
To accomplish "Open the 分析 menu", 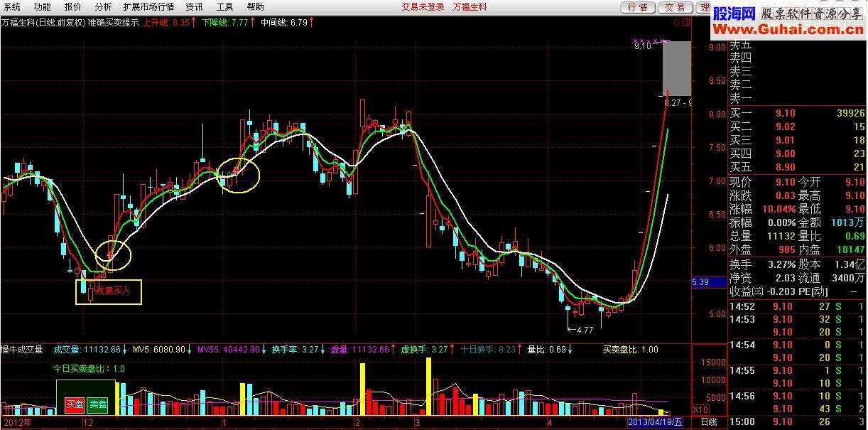I will point(103,7).
